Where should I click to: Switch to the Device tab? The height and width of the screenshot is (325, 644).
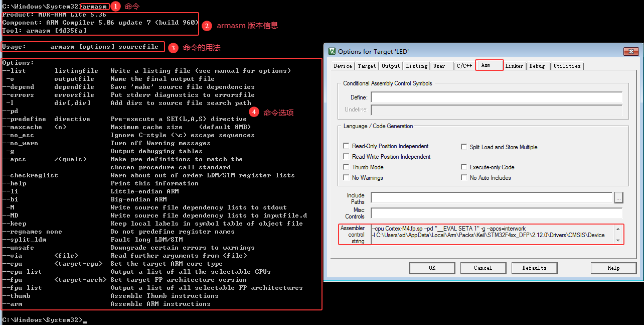[343, 66]
